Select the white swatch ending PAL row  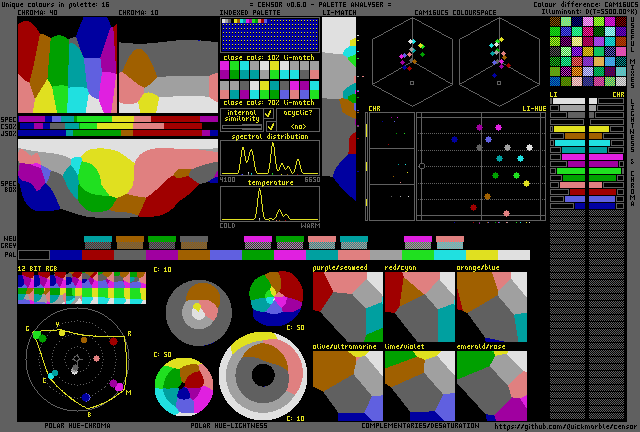pyautogui.click(x=514, y=255)
